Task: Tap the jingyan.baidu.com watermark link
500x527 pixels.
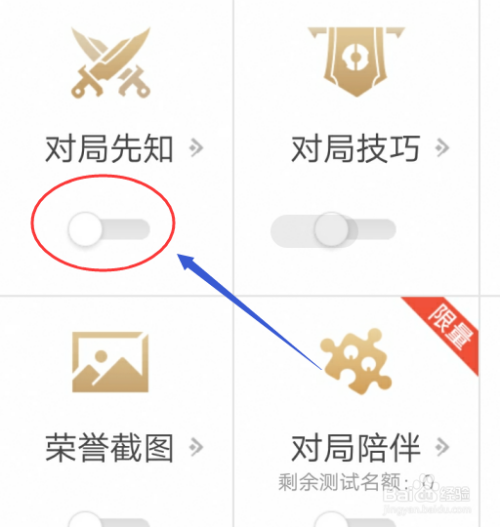Action: pyautogui.click(x=427, y=510)
